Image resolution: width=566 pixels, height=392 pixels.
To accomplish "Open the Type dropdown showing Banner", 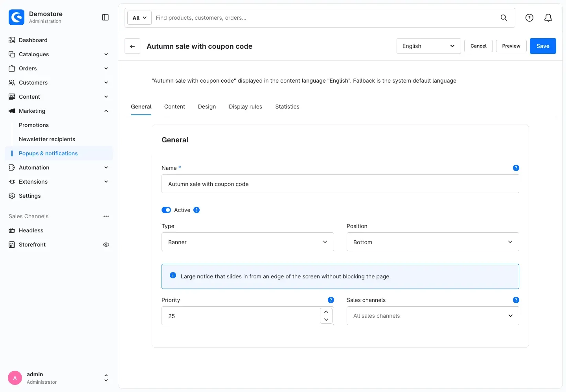I will click(248, 242).
